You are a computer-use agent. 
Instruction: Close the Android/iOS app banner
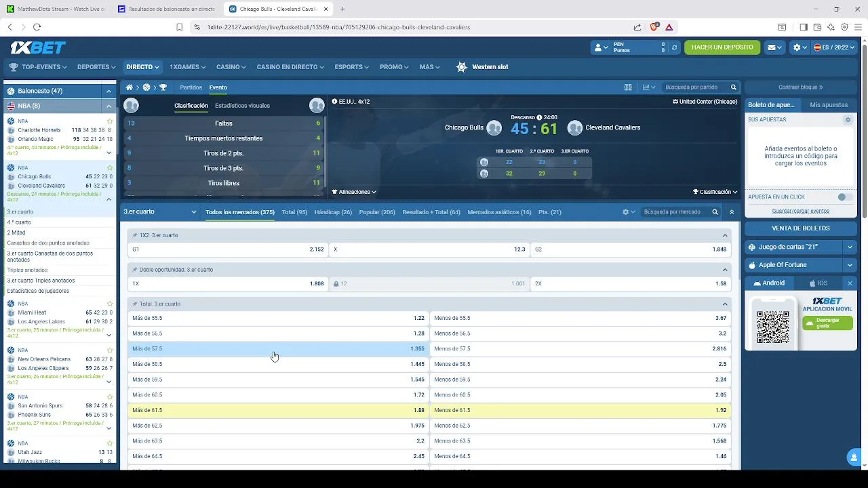[x=850, y=283]
